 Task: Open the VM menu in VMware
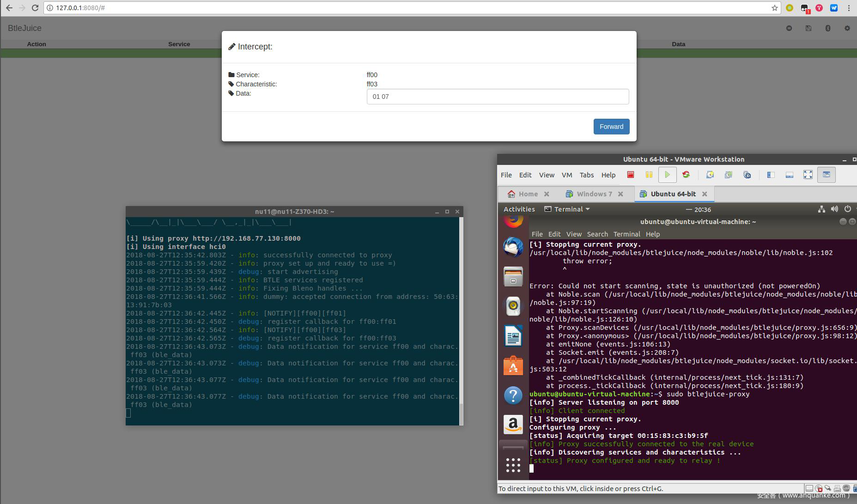coord(566,175)
